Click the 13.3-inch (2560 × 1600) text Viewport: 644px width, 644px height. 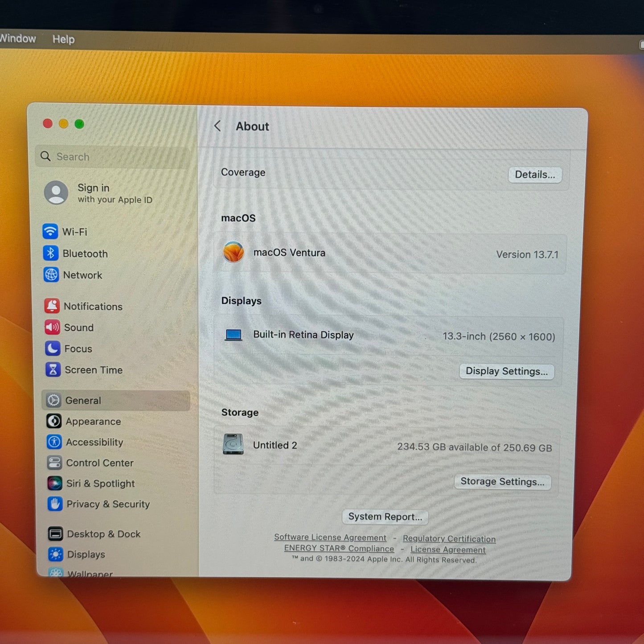tap(499, 336)
